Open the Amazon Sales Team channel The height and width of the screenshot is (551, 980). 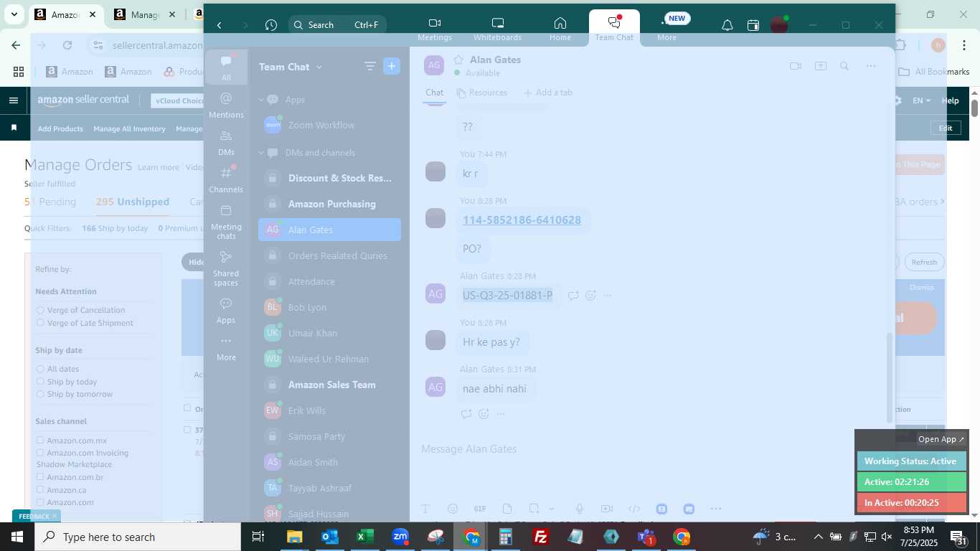[x=329, y=385]
